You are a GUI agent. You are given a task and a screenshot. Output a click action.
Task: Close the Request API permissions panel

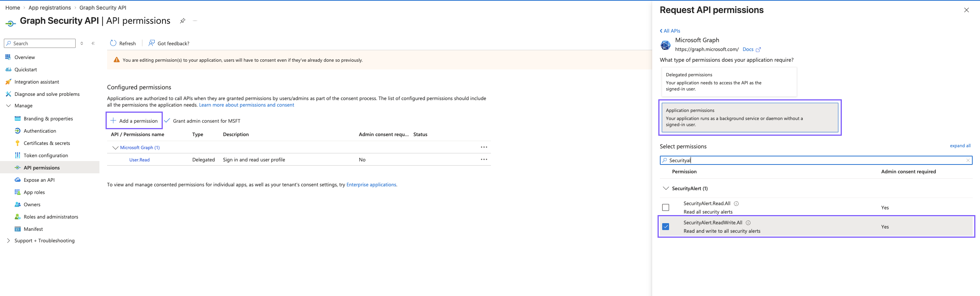(967, 10)
